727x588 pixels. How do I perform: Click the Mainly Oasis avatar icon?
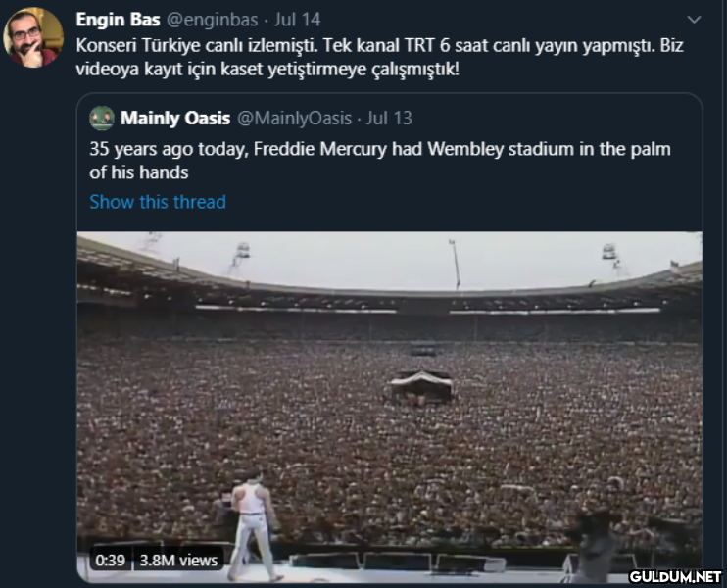point(102,118)
